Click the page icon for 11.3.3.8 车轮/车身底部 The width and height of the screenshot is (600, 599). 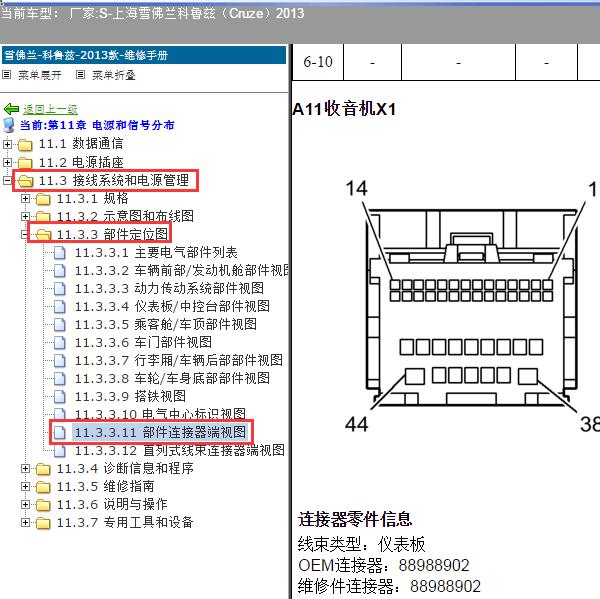click(59, 379)
